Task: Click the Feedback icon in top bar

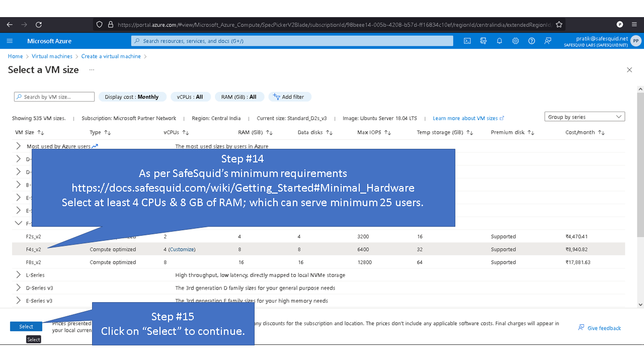Action: [548, 41]
